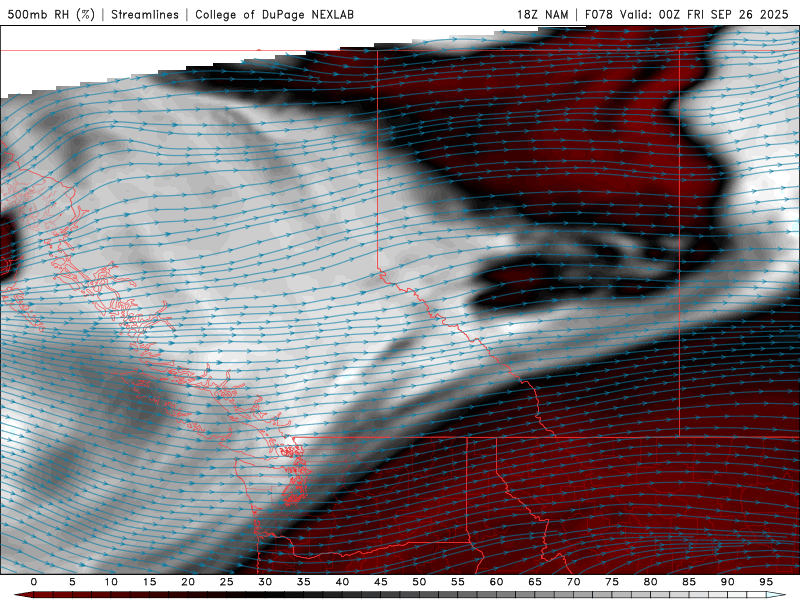Click the colorbar label "70"
Image resolution: width=800 pixels, height=600 pixels.
573,582
